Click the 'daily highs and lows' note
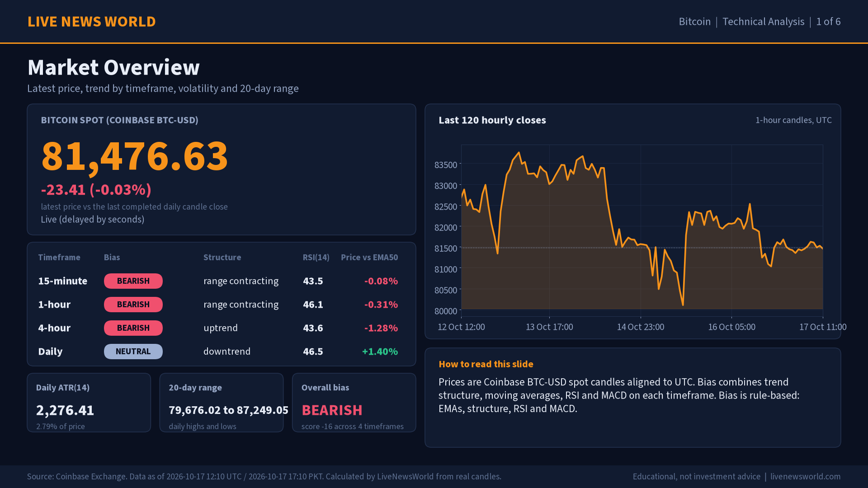Image resolution: width=868 pixels, height=488 pixels. tap(203, 427)
